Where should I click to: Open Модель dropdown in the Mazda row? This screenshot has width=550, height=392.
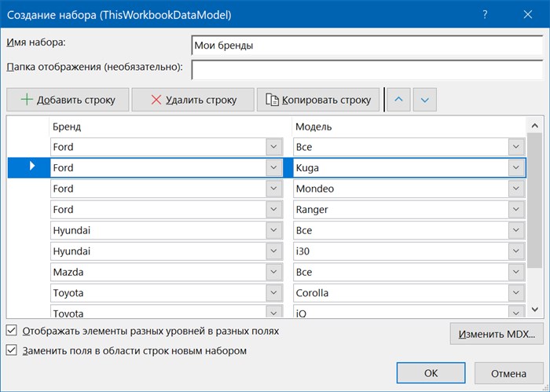pos(516,272)
